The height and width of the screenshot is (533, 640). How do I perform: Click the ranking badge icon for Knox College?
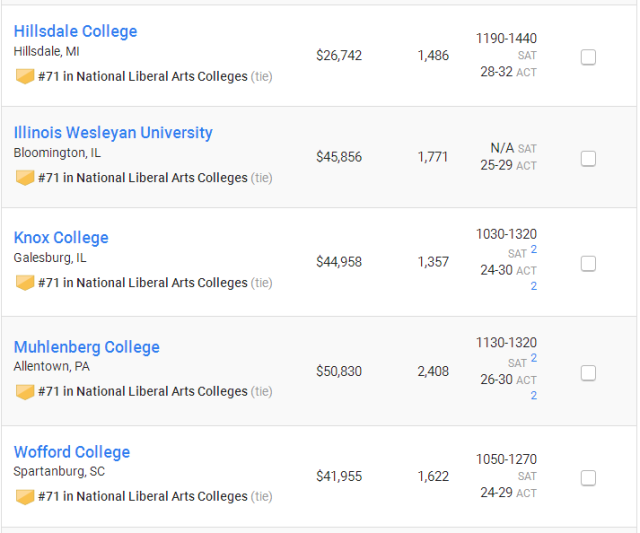[x=24, y=282]
